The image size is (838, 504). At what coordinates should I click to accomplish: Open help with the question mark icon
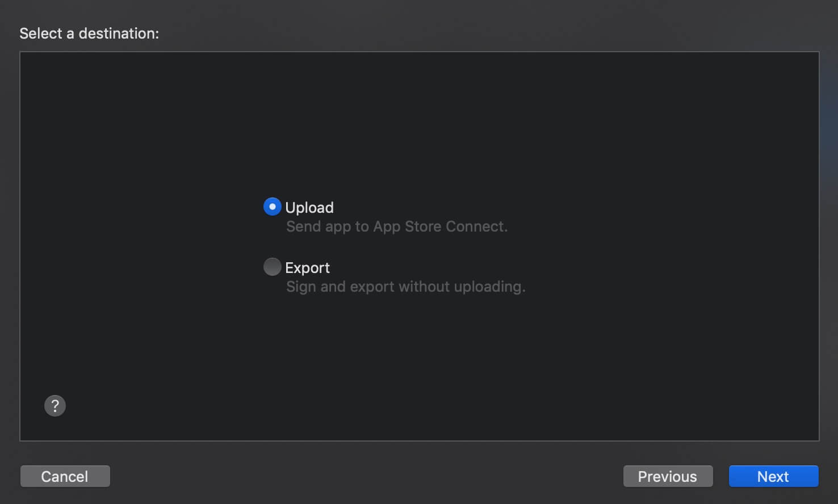(x=55, y=406)
